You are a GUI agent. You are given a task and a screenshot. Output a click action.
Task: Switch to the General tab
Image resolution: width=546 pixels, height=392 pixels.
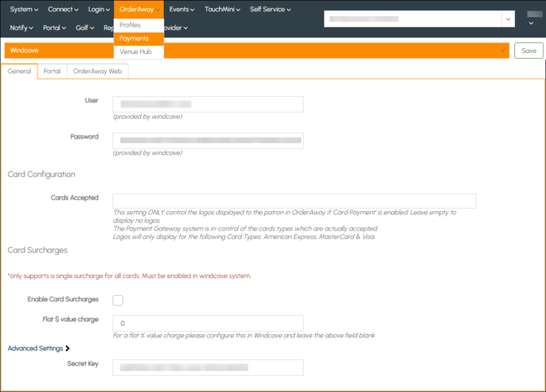point(20,72)
